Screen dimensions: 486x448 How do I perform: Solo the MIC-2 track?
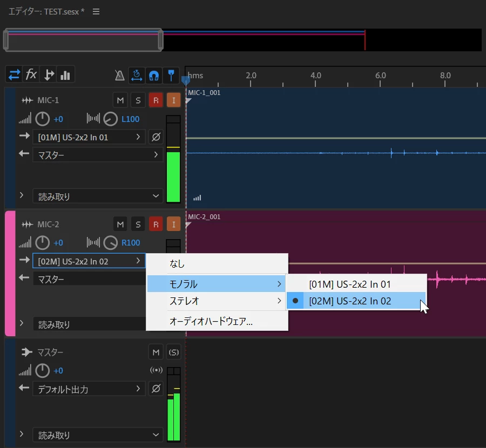138,224
